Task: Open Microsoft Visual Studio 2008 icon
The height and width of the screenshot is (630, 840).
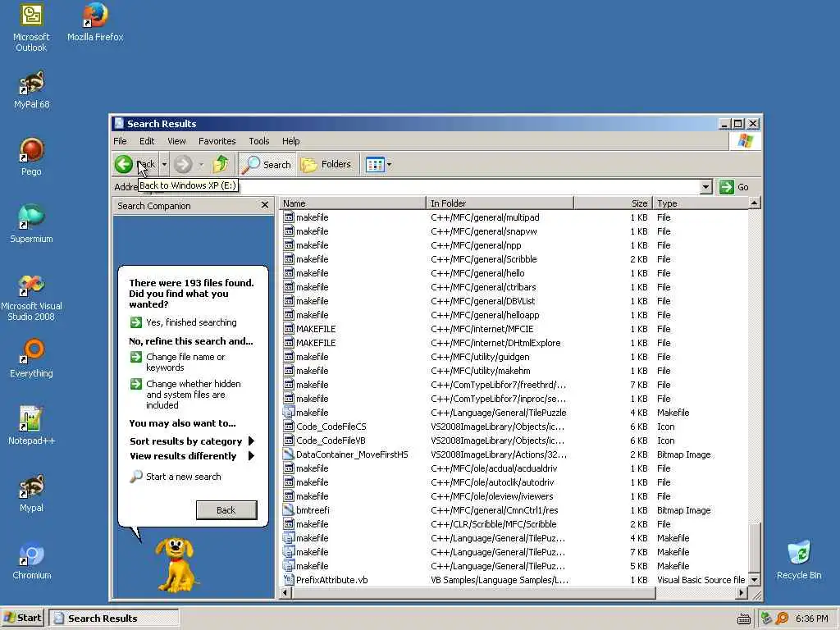Action: pos(31,297)
